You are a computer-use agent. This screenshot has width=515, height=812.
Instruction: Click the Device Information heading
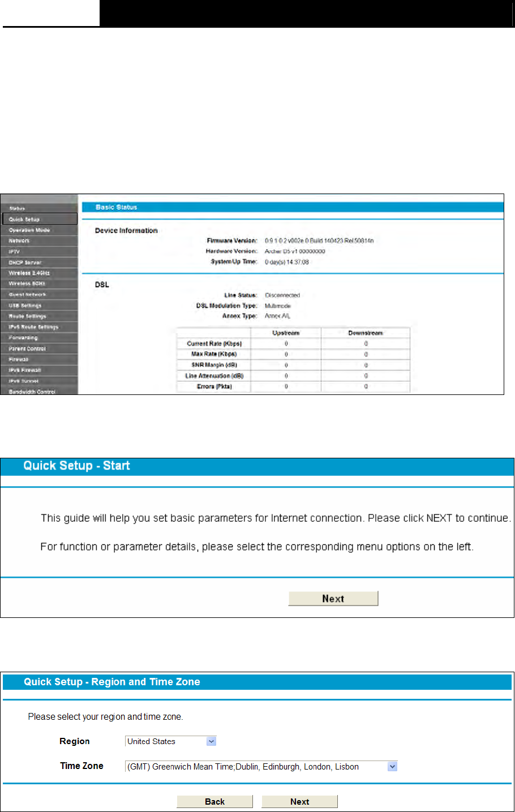pyautogui.click(x=126, y=230)
